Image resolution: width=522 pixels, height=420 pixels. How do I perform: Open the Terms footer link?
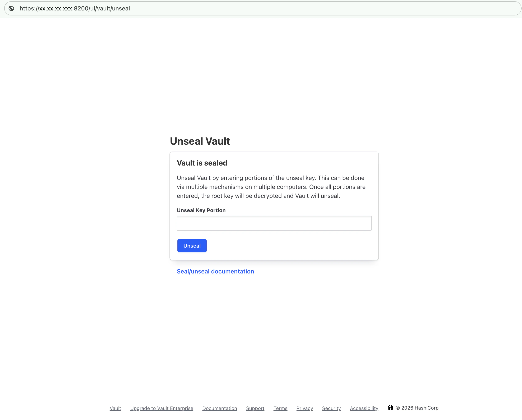point(280,408)
